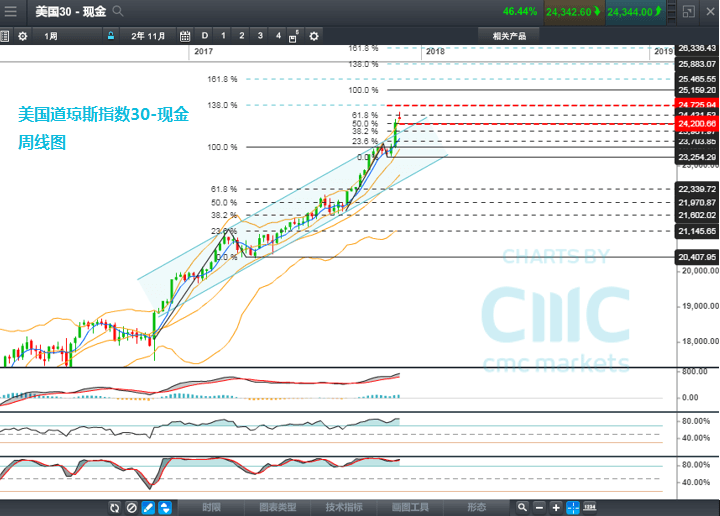Toggle the crosshair cursor
Screen dimensions: 720x516
(573, 507)
